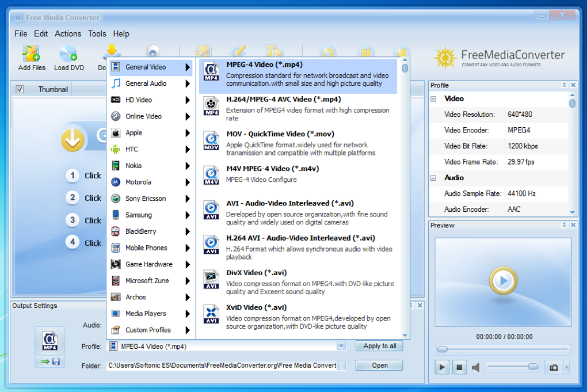Close the Output Settings panel
The image size is (587, 392).
[x=420, y=306]
